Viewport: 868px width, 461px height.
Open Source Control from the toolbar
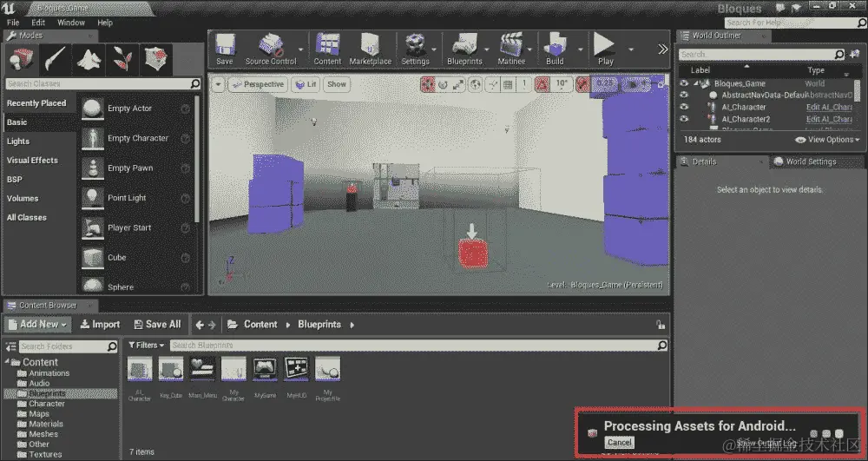click(x=271, y=49)
